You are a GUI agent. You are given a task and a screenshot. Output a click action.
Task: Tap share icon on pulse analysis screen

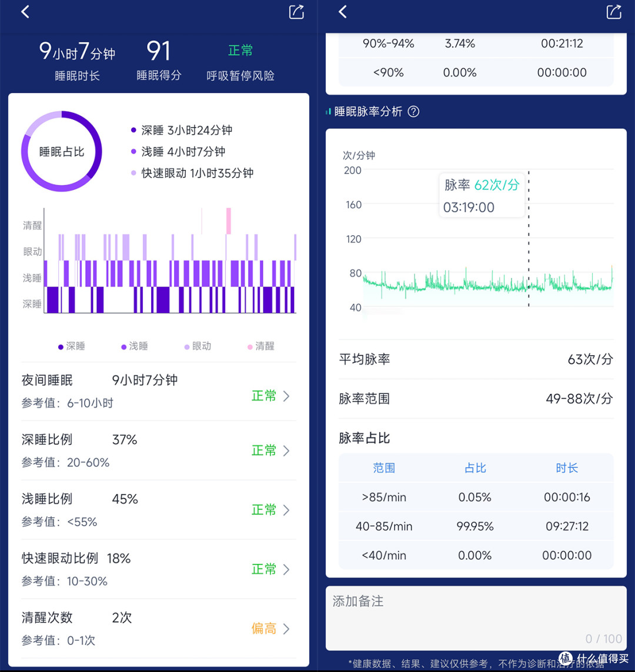tap(614, 12)
